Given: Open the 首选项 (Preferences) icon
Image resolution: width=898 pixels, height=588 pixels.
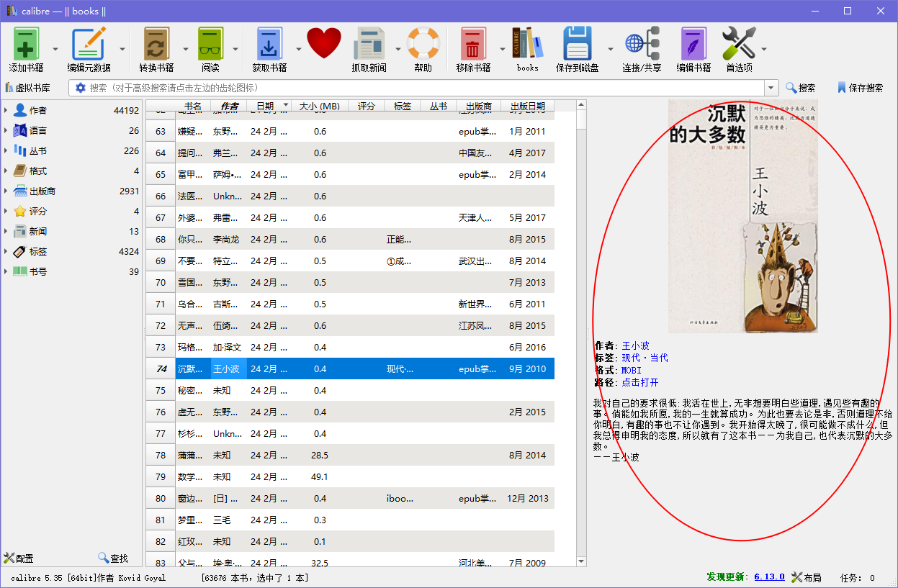Looking at the screenshot, I should point(739,43).
